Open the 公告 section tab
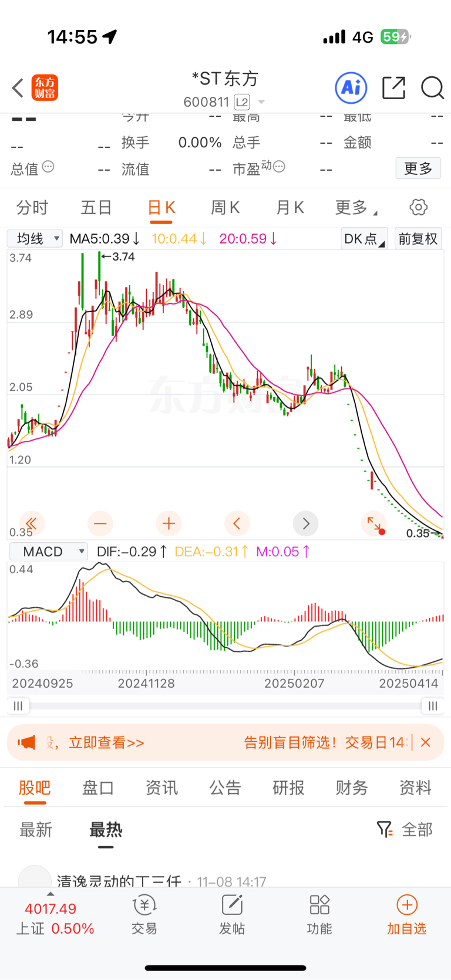This screenshot has height=980, width=451. 225,788
